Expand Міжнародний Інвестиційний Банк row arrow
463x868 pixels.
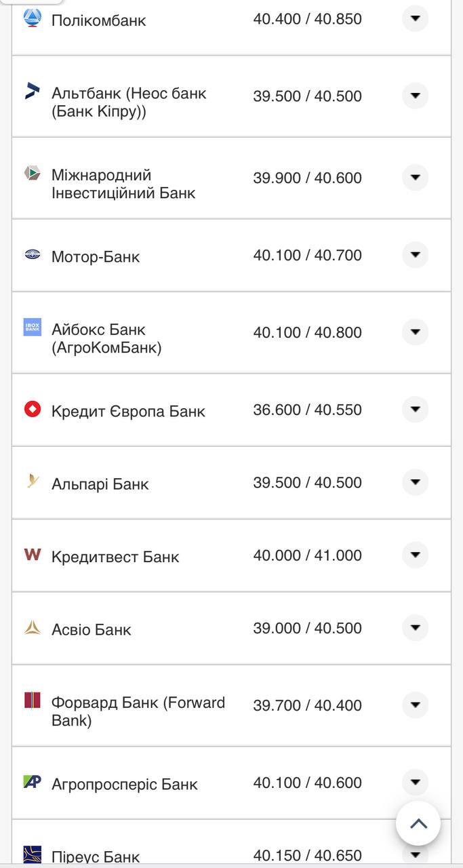click(415, 178)
